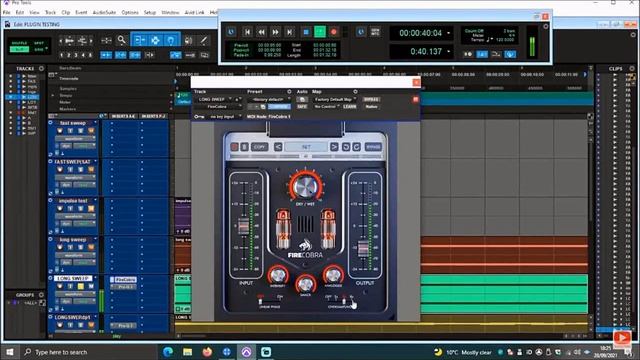Toggle the conductor tempo button in Transport
Screen dimensions: 640x360
click(510, 54)
